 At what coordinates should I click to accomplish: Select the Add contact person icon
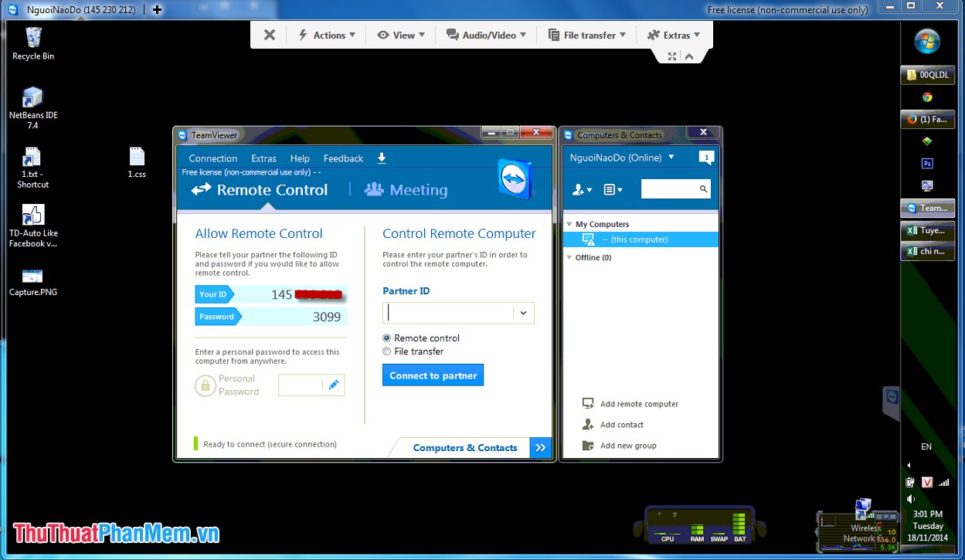point(586,424)
